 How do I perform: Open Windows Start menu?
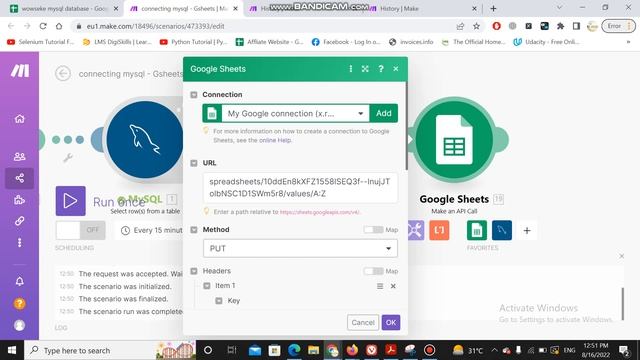click(x=12, y=350)
